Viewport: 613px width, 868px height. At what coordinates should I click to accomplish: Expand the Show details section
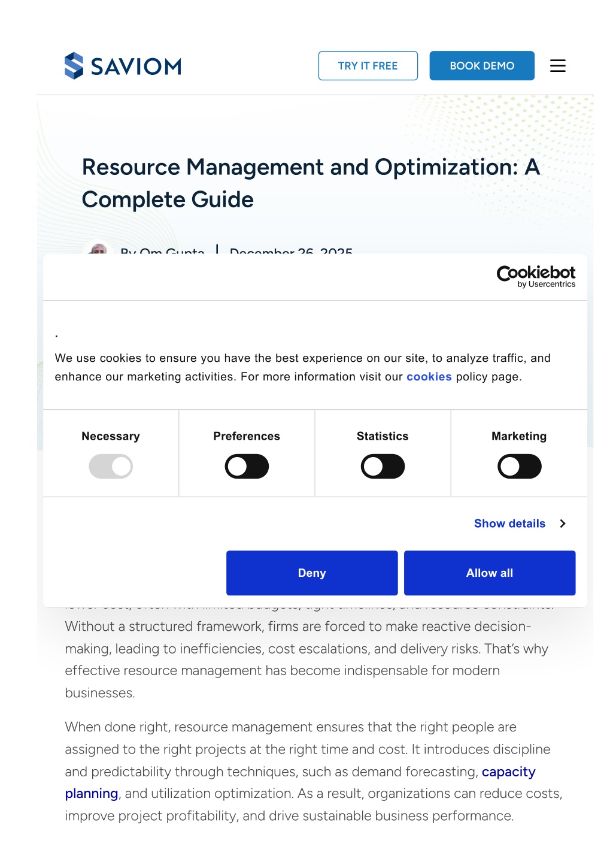click(509, 524)
